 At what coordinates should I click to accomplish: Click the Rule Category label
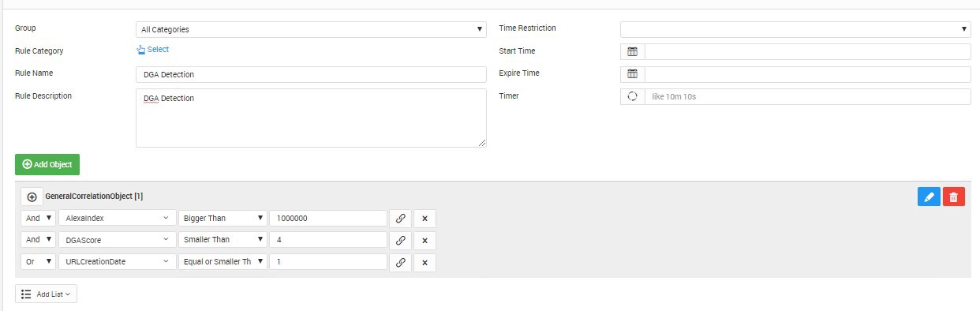coord(39,51)
